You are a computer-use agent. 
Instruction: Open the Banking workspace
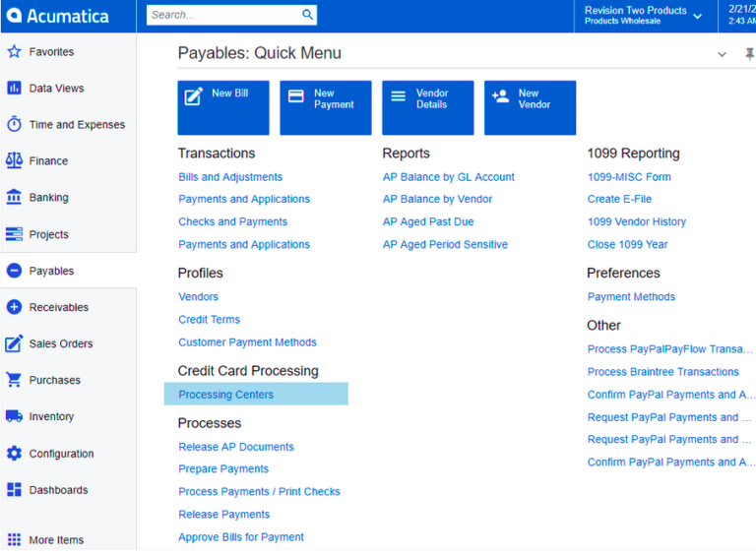[48, 198]
